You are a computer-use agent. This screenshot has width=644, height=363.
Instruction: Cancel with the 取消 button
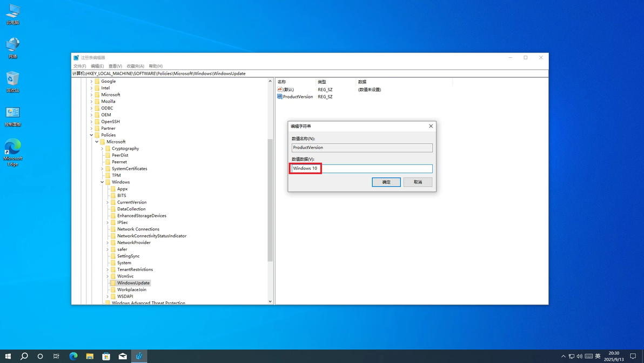click(x=418, y=182)
